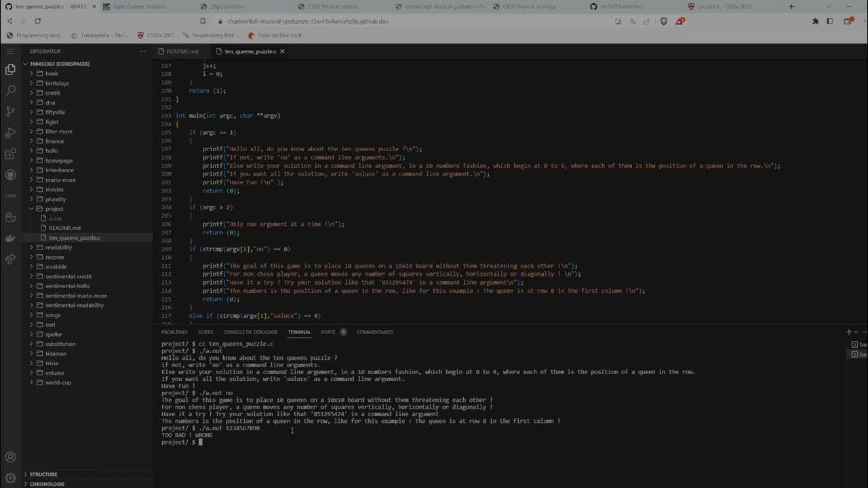Add a new terminal with the plus icon
Viewport: 868px width, 488px height.
click(x=848, y=332)
